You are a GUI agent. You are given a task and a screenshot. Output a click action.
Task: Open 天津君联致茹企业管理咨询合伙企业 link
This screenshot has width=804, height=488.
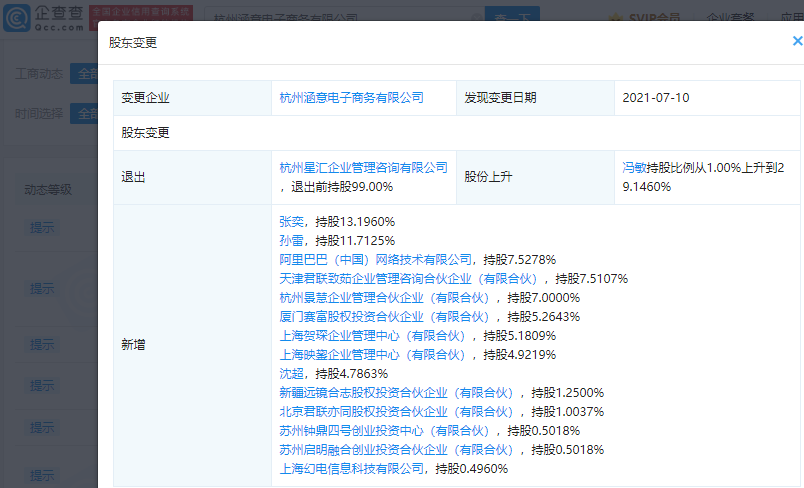tap(408, 278)
